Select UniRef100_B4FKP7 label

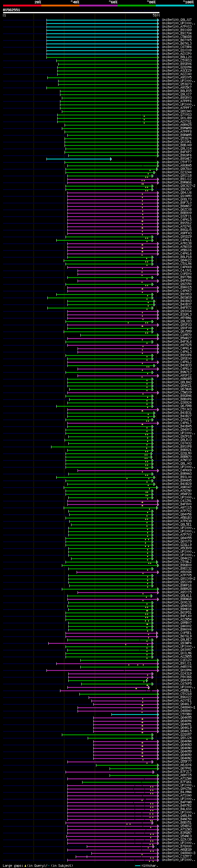coord(177,152)
